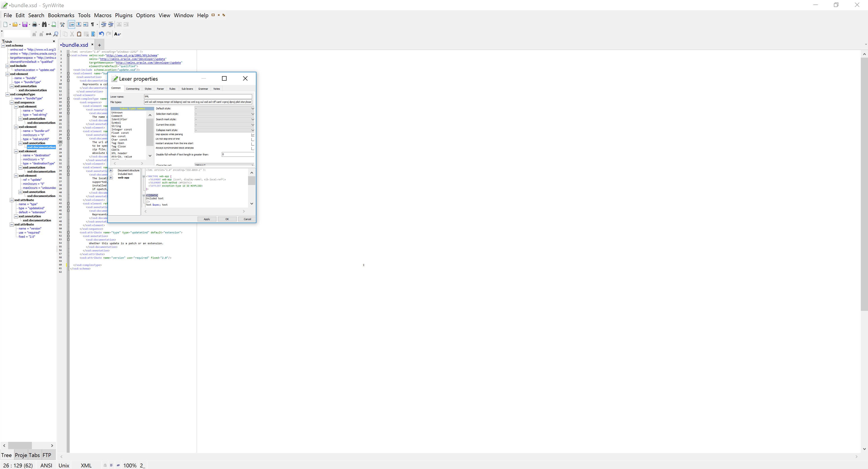Check Always synchronized block analysis
This screenshot has width=868, height=469.
pyautogui.click(x=252, y=148)
